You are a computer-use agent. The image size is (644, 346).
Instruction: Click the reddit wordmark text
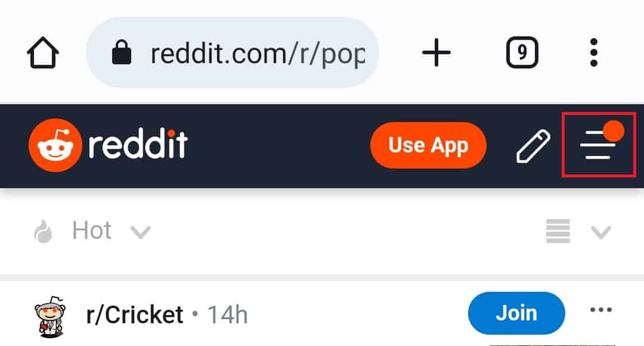pyautogui.click(x=138, y=144)
